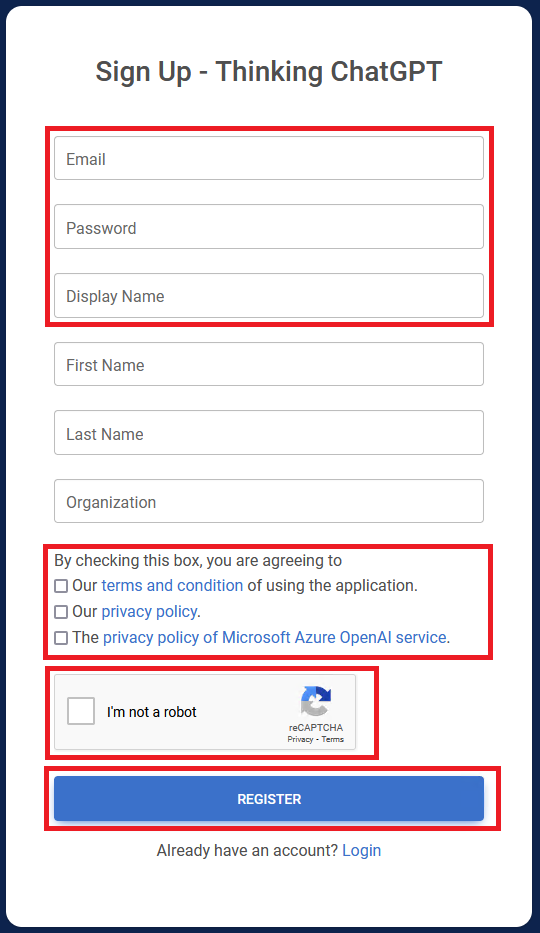Image resolution: width=540 pixels, height=933 pixels.
Task: Open privacy policy of Microsoft Azure OpenAI service
Action: 275,637
